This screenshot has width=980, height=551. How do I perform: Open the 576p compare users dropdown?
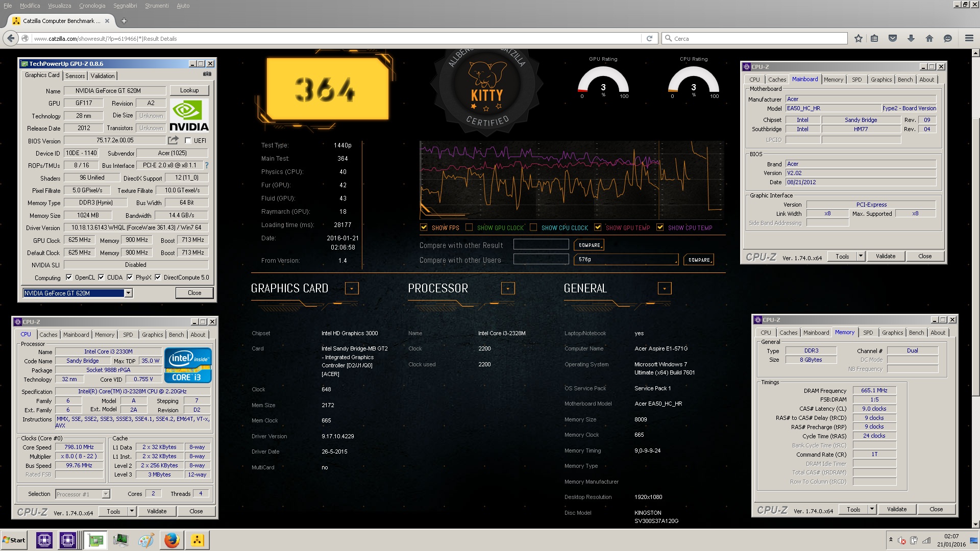626,260
